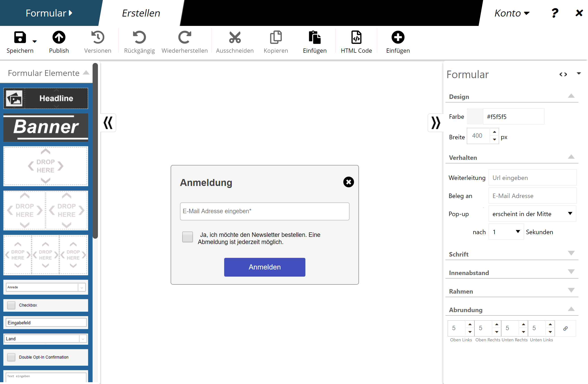The width and height of the screenshot is (588, 384).
Task: Click the Publish upload icon
Action: coord(59,38)
